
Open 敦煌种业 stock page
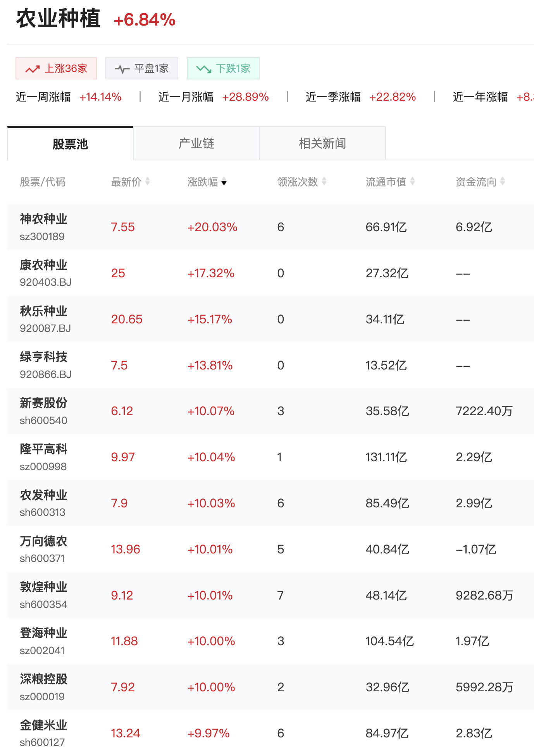coord(43,587)
